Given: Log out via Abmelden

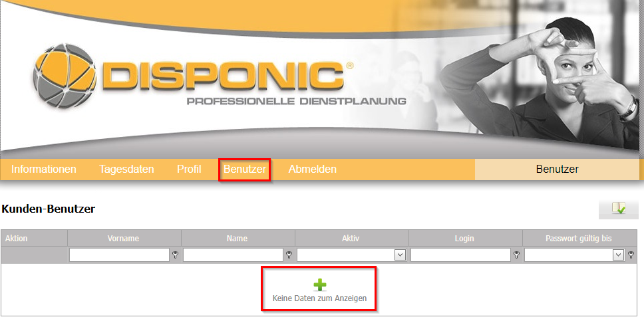Looking at the screenshot, I should (x=312, y=169).
